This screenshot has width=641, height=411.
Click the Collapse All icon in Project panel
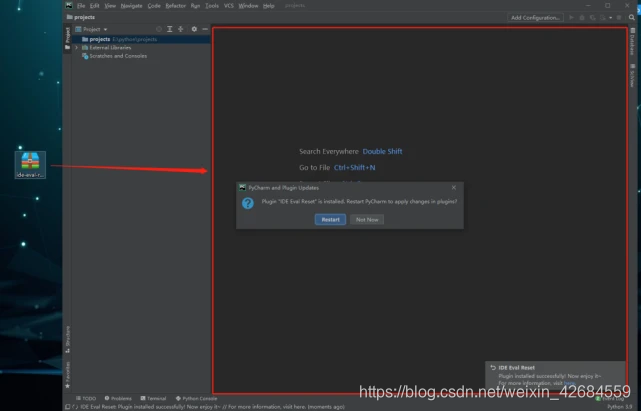[x=181, y=29]
